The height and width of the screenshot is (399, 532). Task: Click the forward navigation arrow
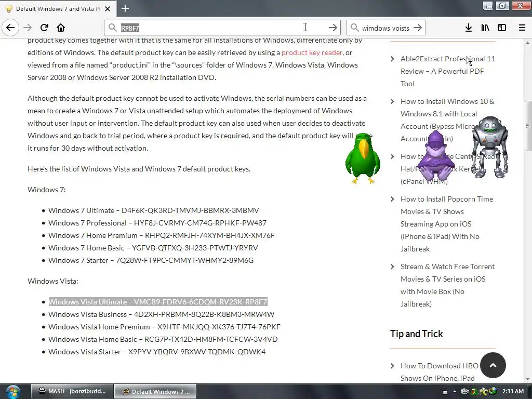(28, 28)
